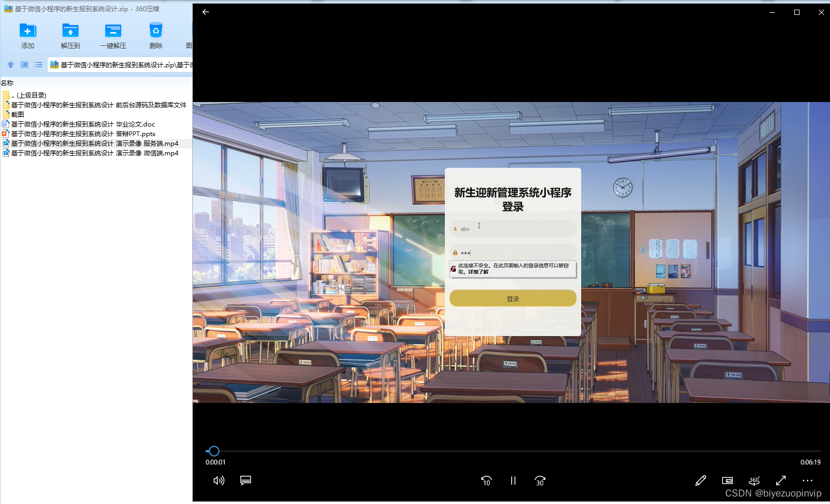The image size is (830, 504).
Task: Click the pencil edit icon in the player
Action: pos(701,481)
